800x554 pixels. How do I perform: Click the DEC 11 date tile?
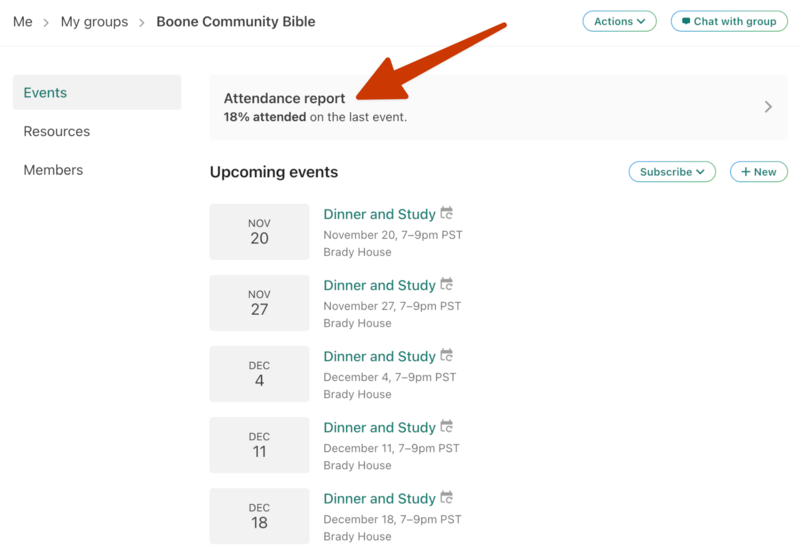tap(259, 445)
